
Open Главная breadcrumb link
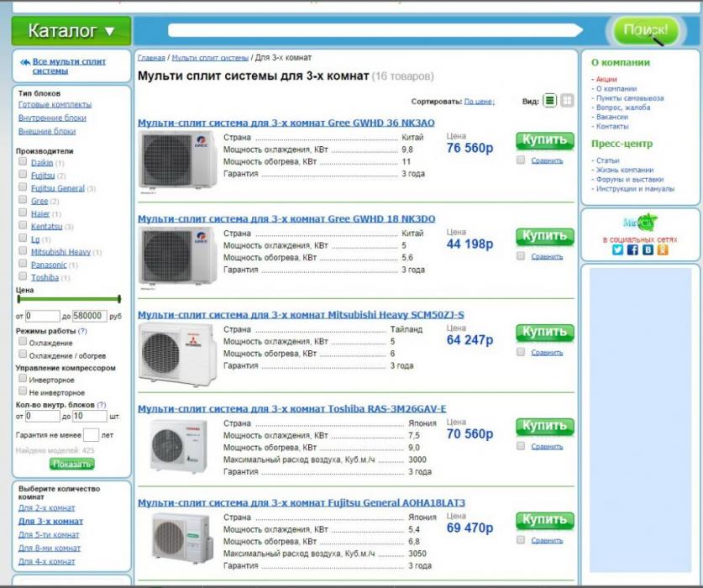pyautogui.click(x=151, y=58)
